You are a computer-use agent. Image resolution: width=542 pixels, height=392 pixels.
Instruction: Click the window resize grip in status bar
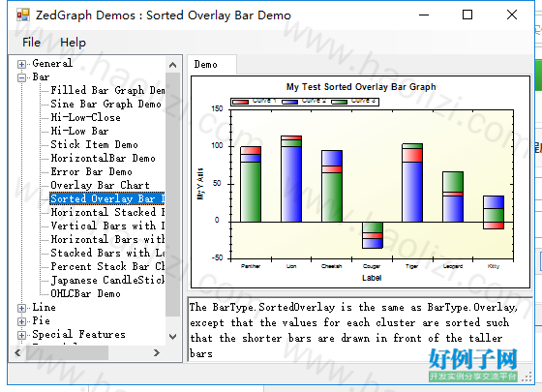(527, 377)
